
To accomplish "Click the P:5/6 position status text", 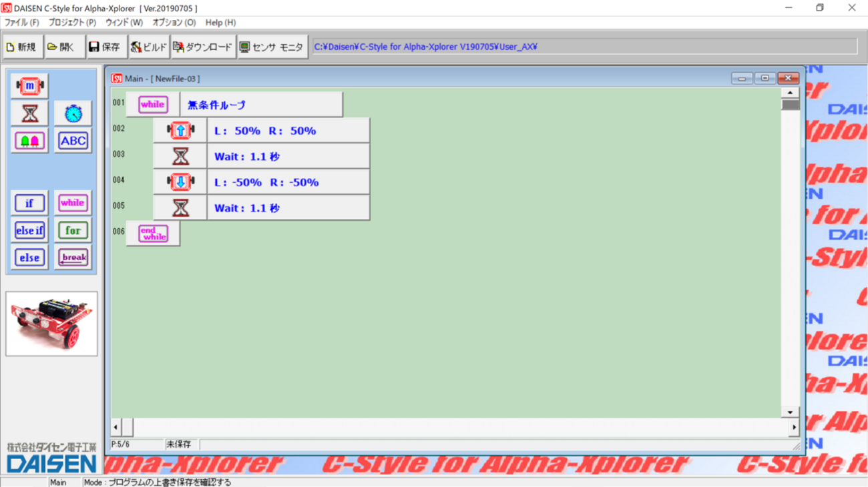I will tap(121, 444).
